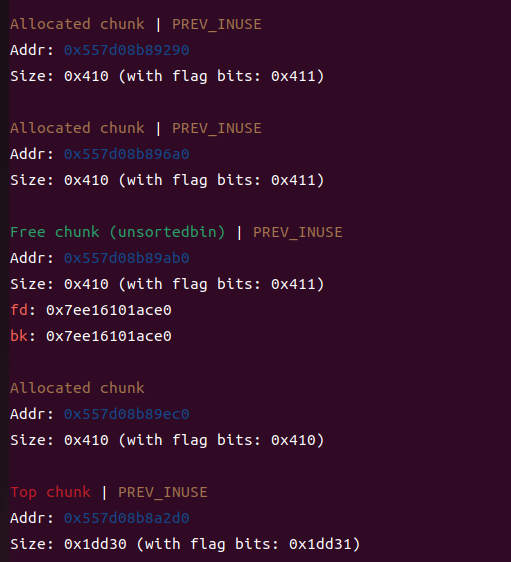The width and height of the screenshot is (511, 562).
Task: Click the address 0x557d08b89ec0
Action: [126, 414]
